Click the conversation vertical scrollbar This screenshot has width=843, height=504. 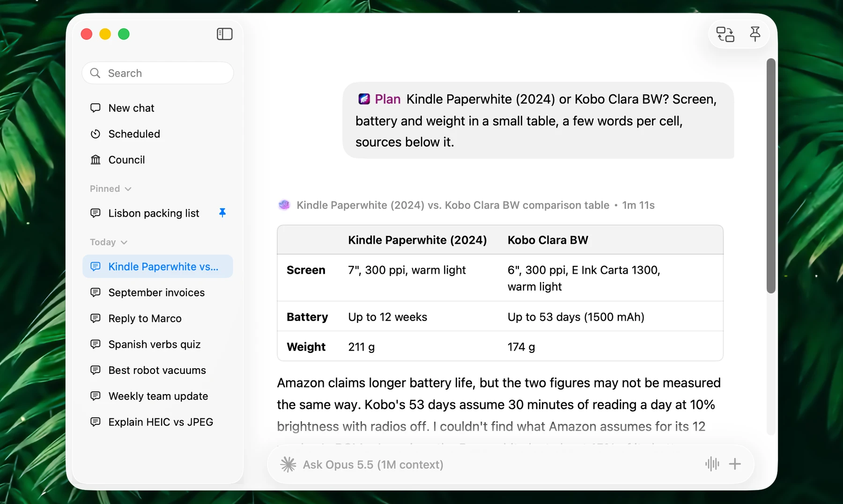pyautogui.click(x=771, y=176)
